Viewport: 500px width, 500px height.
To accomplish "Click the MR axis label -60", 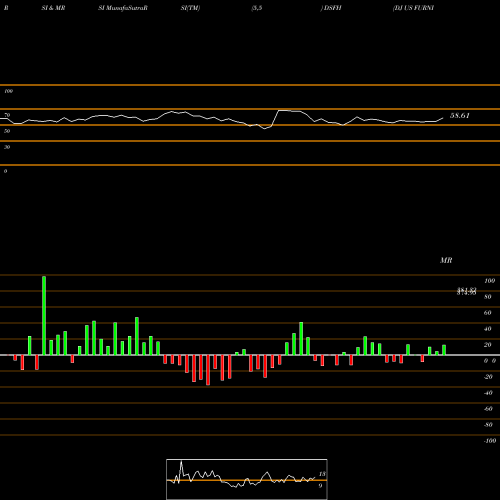I will [488, 409].
